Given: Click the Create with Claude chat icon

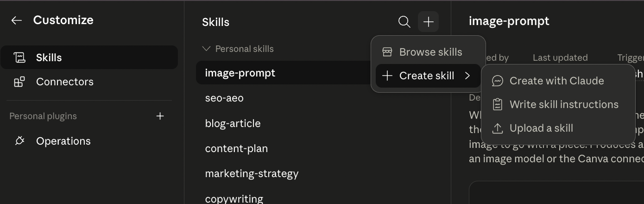Looking at the screenshot, I should click(x=498, y=81).
